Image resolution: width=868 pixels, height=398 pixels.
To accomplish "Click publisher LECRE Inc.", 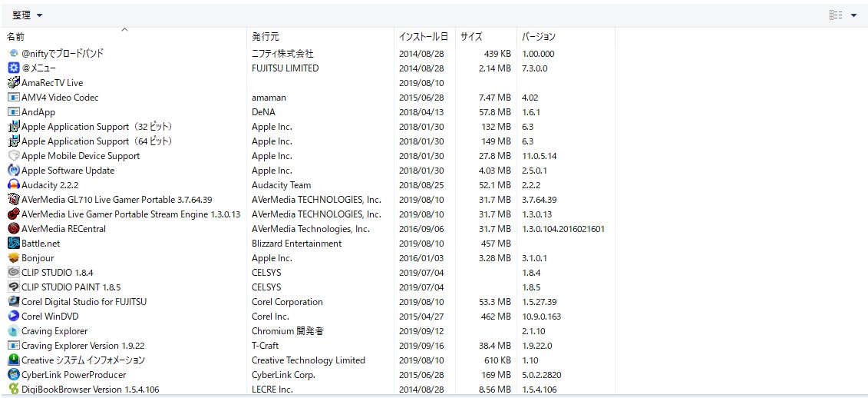I will tap(272, 389).
